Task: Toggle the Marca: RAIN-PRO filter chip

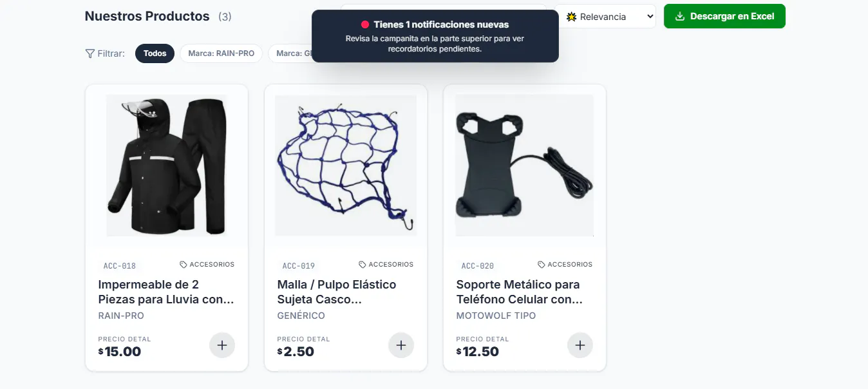Action: tap(222, 53)
